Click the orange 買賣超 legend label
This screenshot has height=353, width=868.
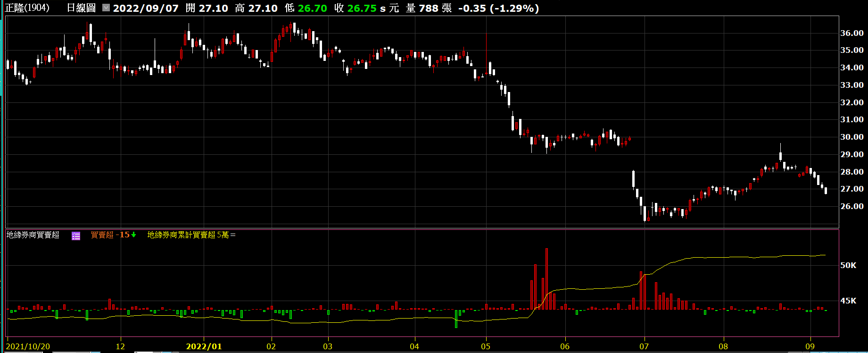click(x=102, y=235)
